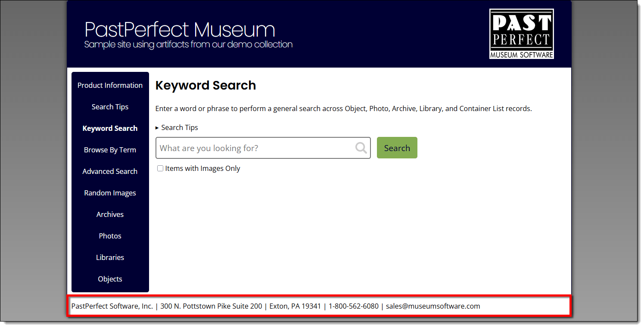Click the PastPerfect Museum site title
The height and width of the screenshot is (328, 644).
(x=180, y=30)
